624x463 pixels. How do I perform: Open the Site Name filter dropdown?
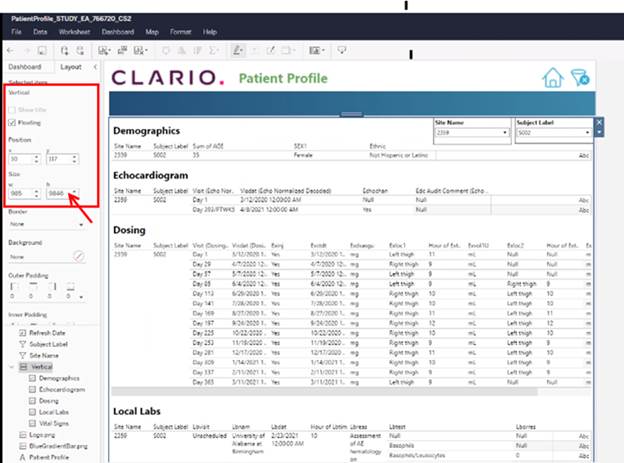[472, 133]
